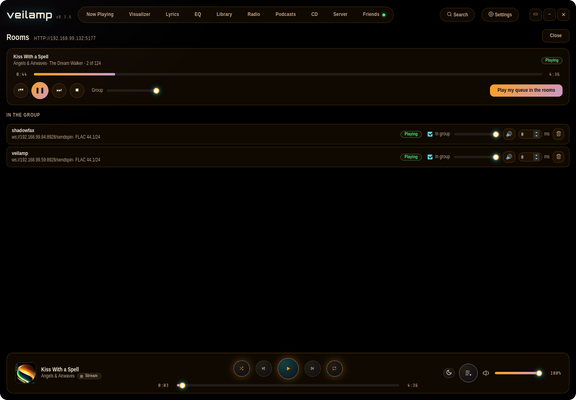The image size is (576, 400).
Task: Delete the shadowfax room
Action: coord(558,134)
